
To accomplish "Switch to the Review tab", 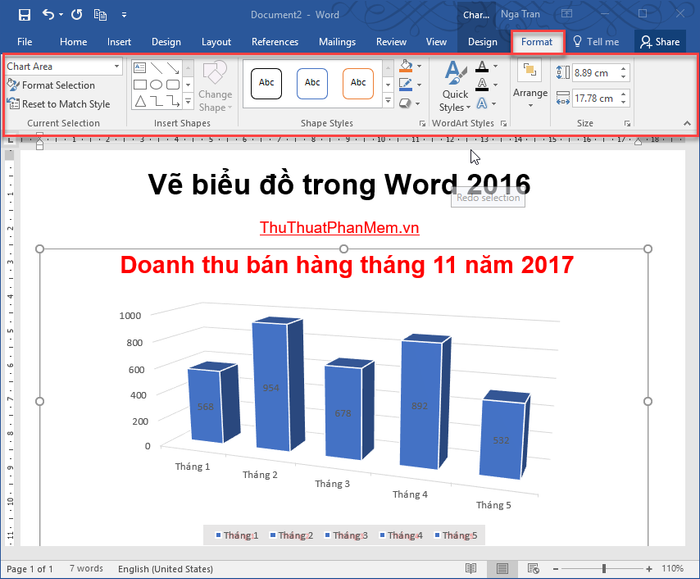I will 391,42.
